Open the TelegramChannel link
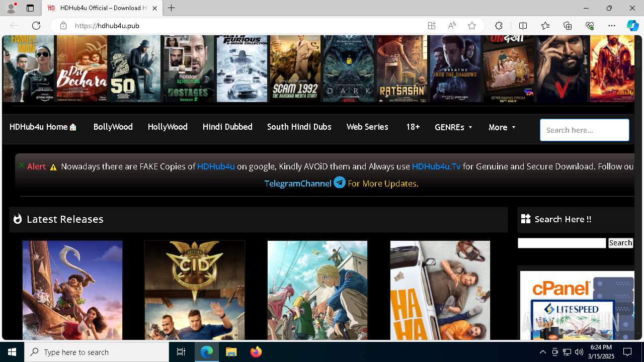This screenshot has height=362, width=644. tap(298, 184)
